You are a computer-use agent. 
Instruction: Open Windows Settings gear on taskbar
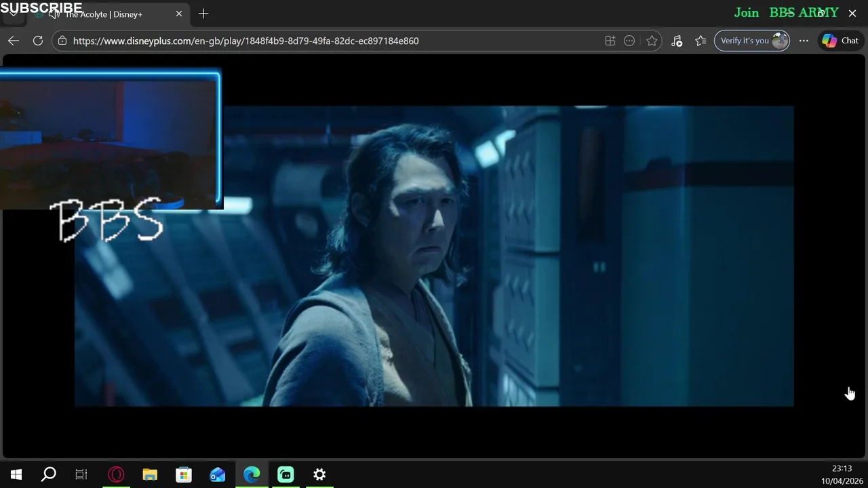click(x=319, y=474)
